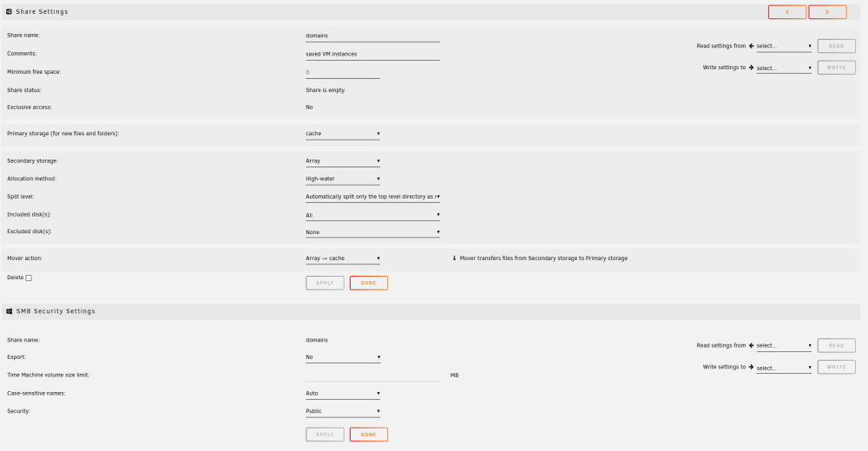Image resolution: width=868 pixels, height=451 pixels.
Task: Go to next share with right arrow button
Action: 827,11
